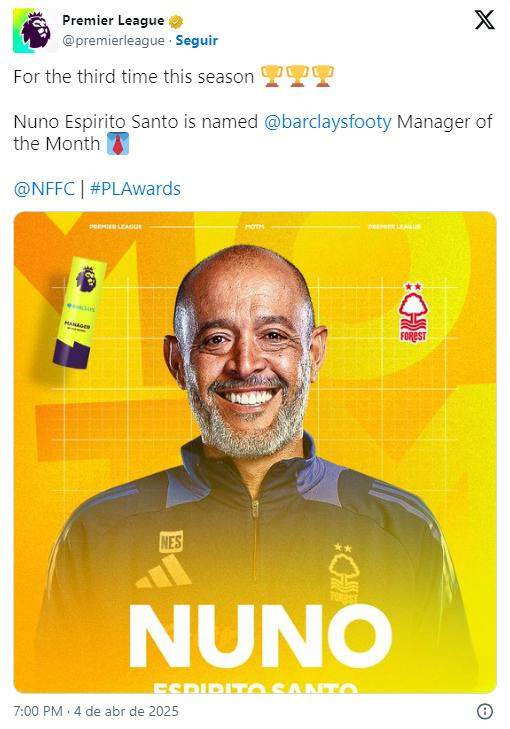Click the Adidas logo on jacket
The width and height of the screenshot is (510, 729).
coord(163,570)
